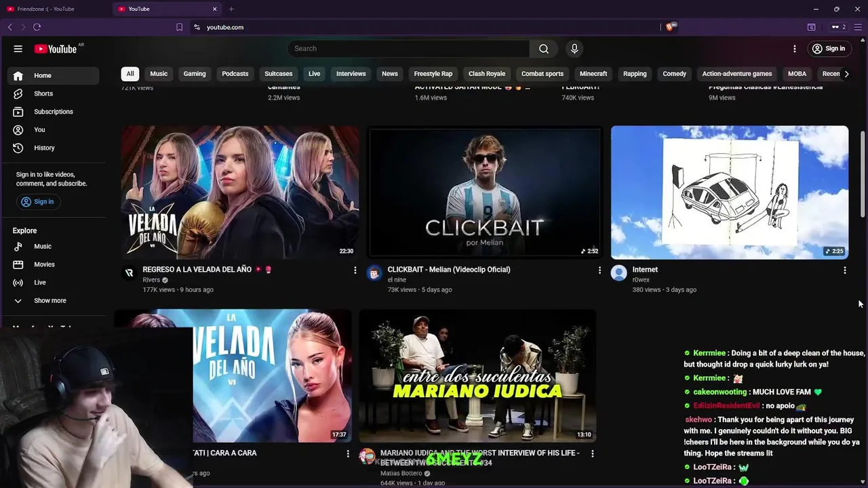Viewport: 868px width, 488px height.
Task: Open more options for CLICKBAIT video
Action: pos(599,270)
